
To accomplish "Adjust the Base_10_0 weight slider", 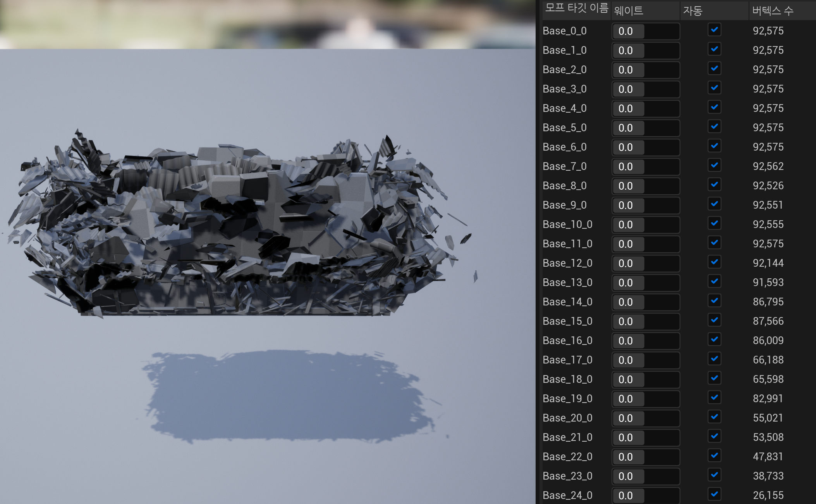I will 646,225.
